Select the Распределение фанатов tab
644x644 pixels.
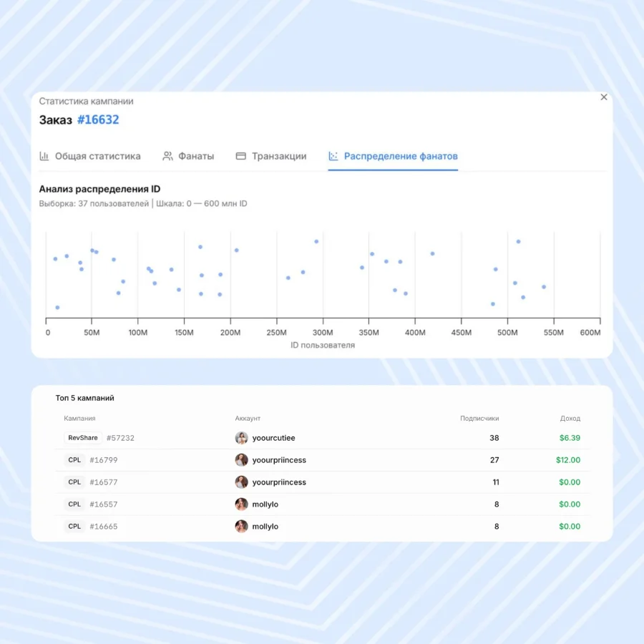[400, 156]
